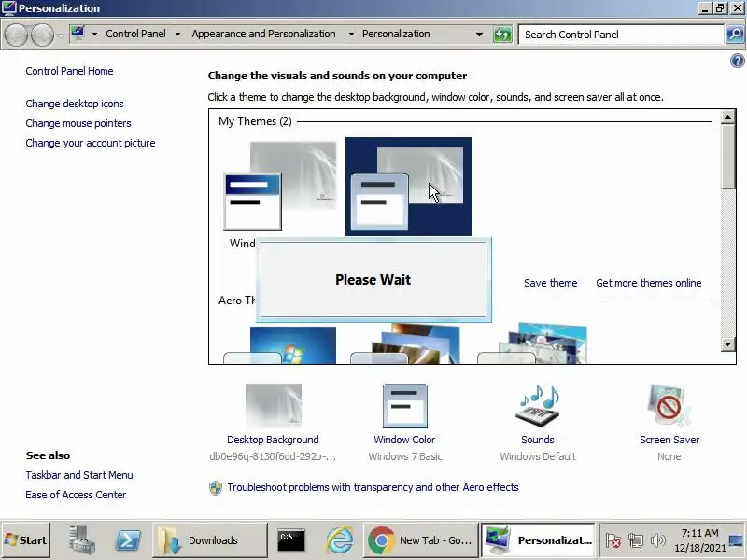Viewport: 747px width, 560px height.
Task: Click the Search Control Panel field
Action: point(621,35)
